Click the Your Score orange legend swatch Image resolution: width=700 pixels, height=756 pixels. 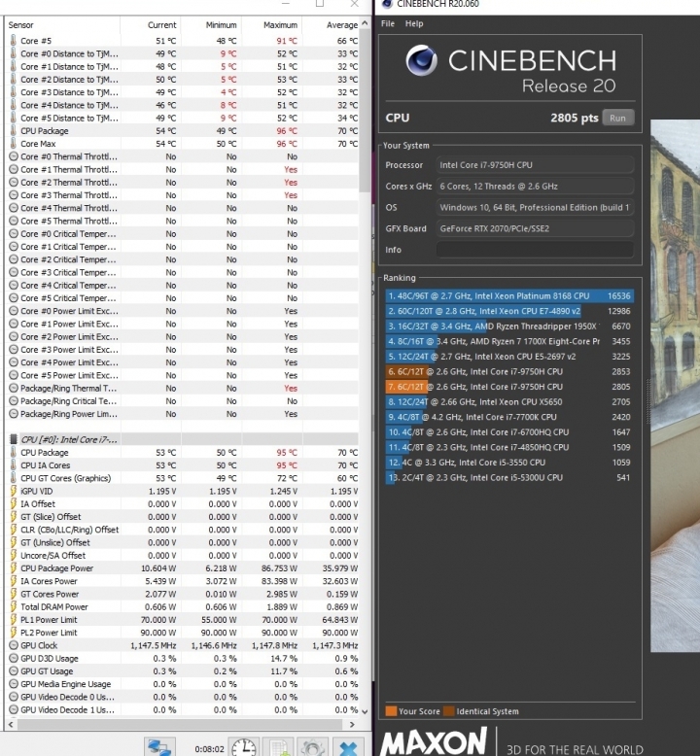click(x=391, y=711)
